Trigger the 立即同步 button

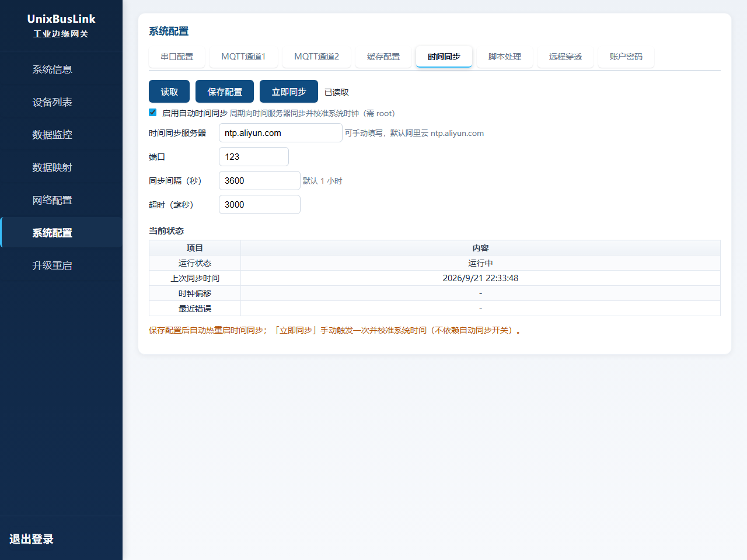click(x=289, y=92)
